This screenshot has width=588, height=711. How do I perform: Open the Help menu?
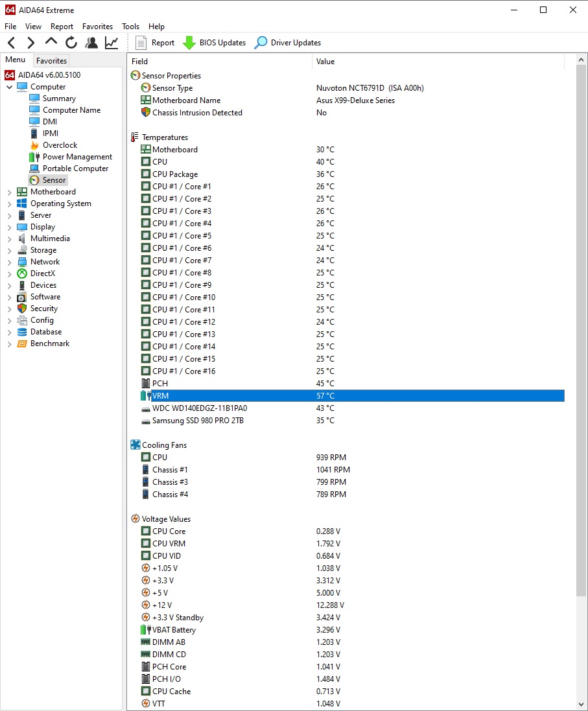point(156,27)
